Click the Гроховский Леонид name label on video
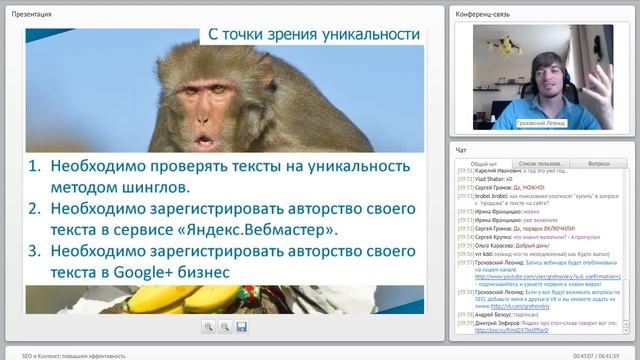This screenshot has height=360, width=640. (541, 123)
